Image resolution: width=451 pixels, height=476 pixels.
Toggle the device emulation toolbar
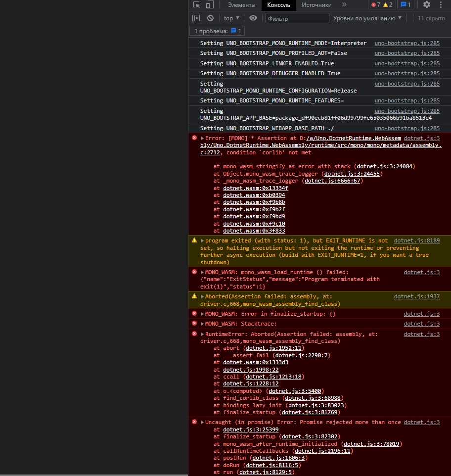[208, 5]
